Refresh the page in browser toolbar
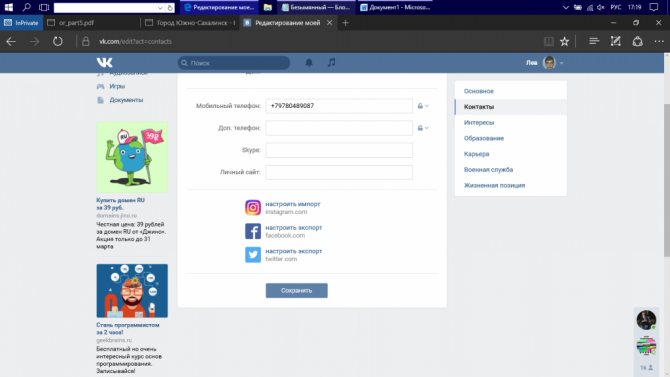670x377 pixels. point(58,41)
